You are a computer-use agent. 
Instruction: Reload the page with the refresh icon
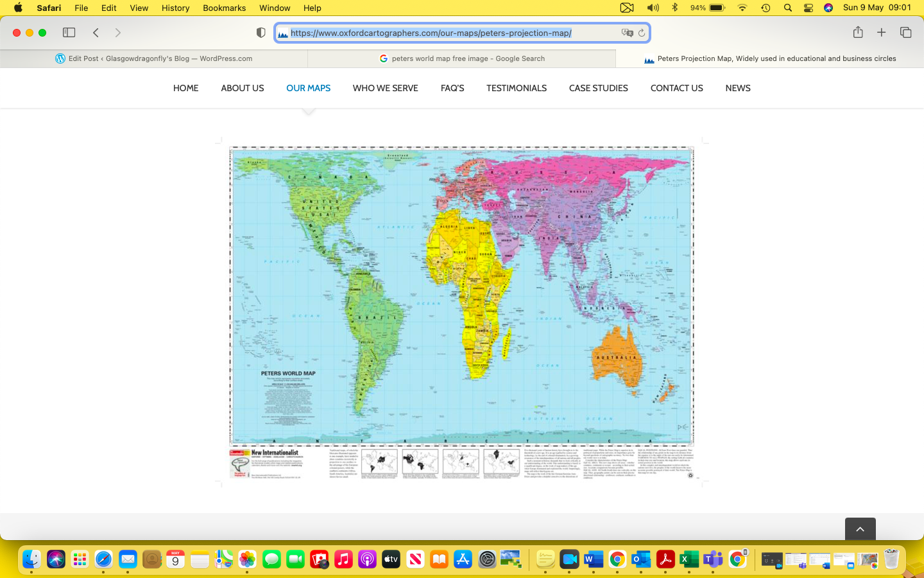point(641,33)
